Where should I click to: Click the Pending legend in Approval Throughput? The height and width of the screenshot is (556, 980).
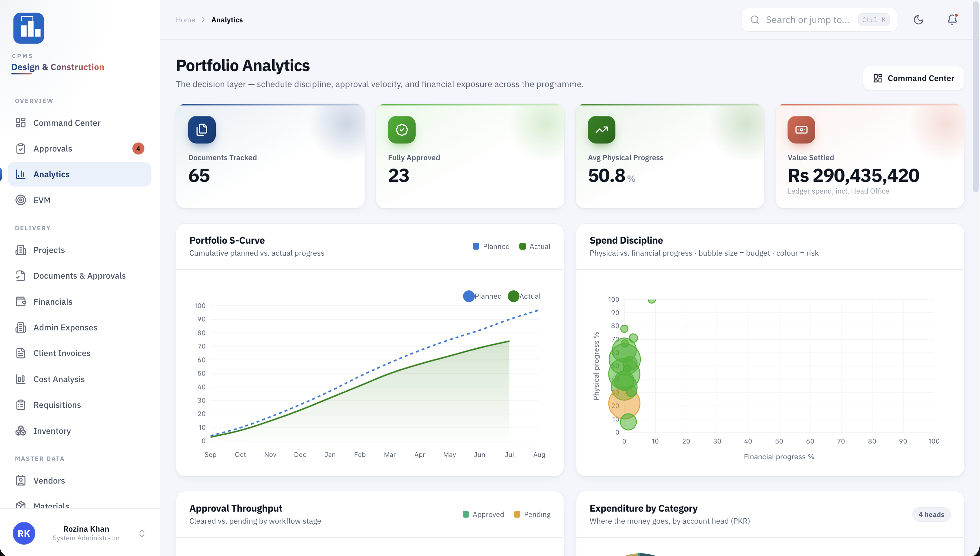tap(532, 514)
